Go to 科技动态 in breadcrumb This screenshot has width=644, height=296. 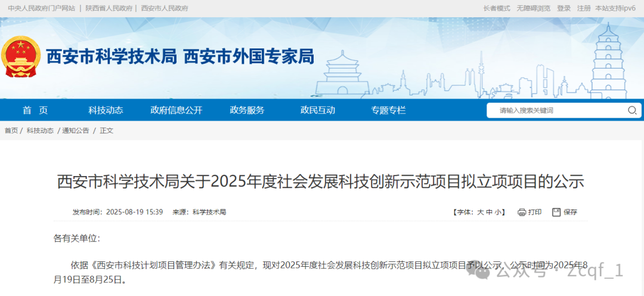(40, 131)
